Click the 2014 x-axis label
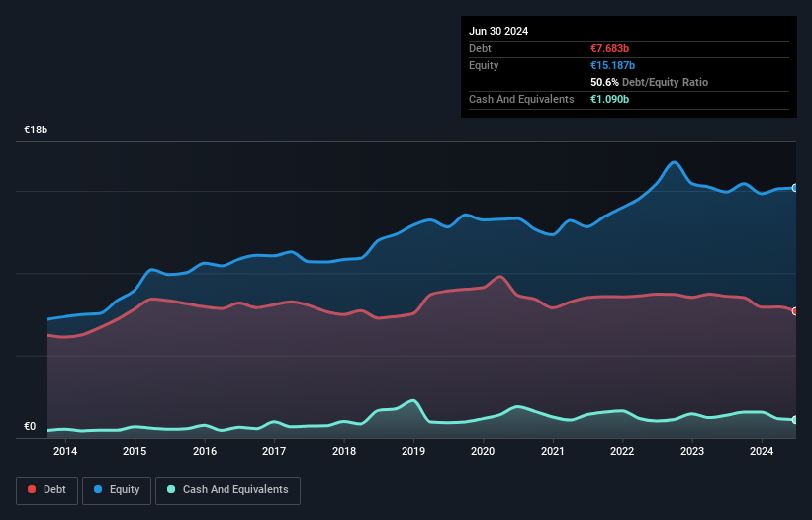The width and height of the screenshot is (812, 520). tap(65, 451)
